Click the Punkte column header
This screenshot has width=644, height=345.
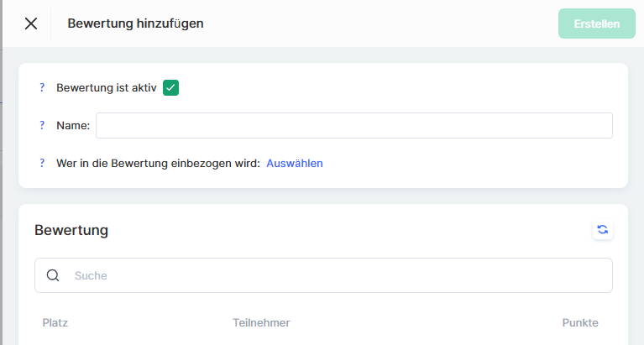580,323
